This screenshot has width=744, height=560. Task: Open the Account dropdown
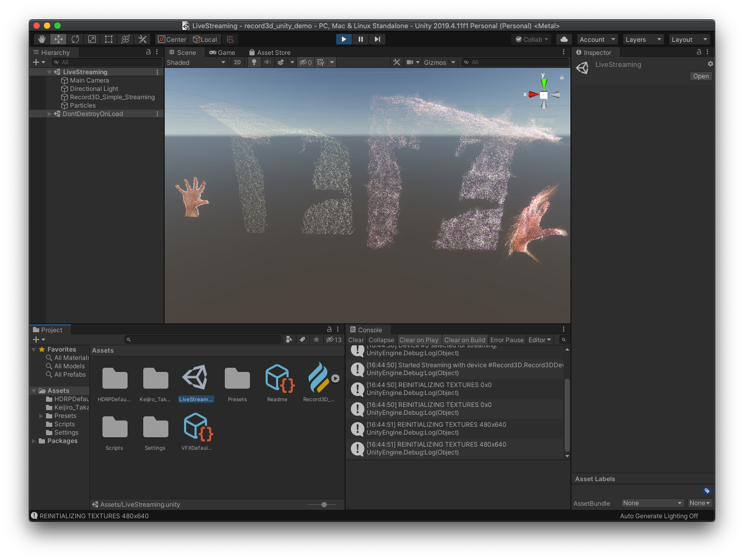click(597, 39)
